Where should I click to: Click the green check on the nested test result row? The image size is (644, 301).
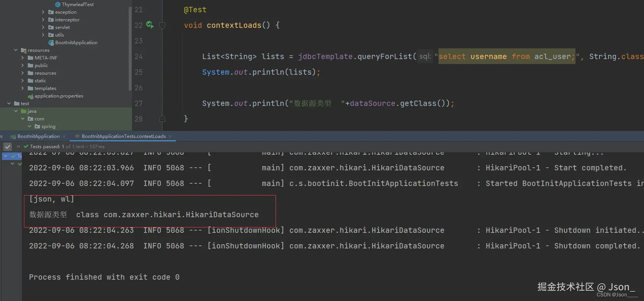click(x=20, y=164)
